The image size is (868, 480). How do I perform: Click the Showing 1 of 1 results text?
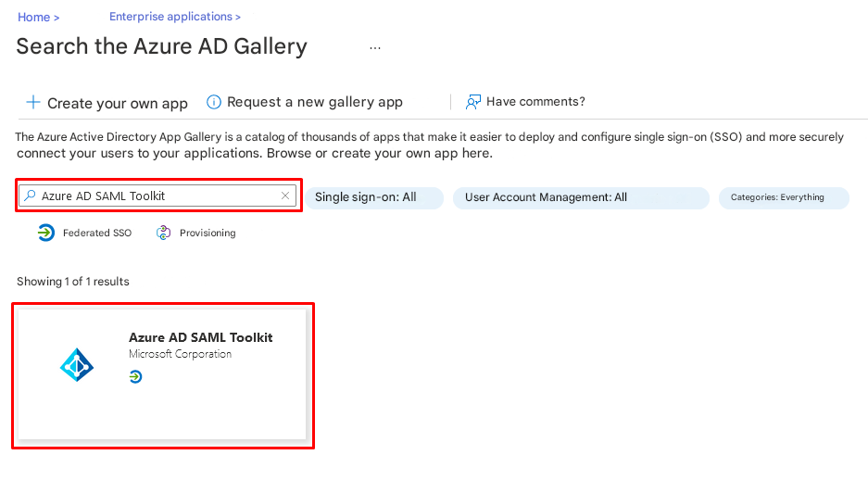tap(72, 282)
